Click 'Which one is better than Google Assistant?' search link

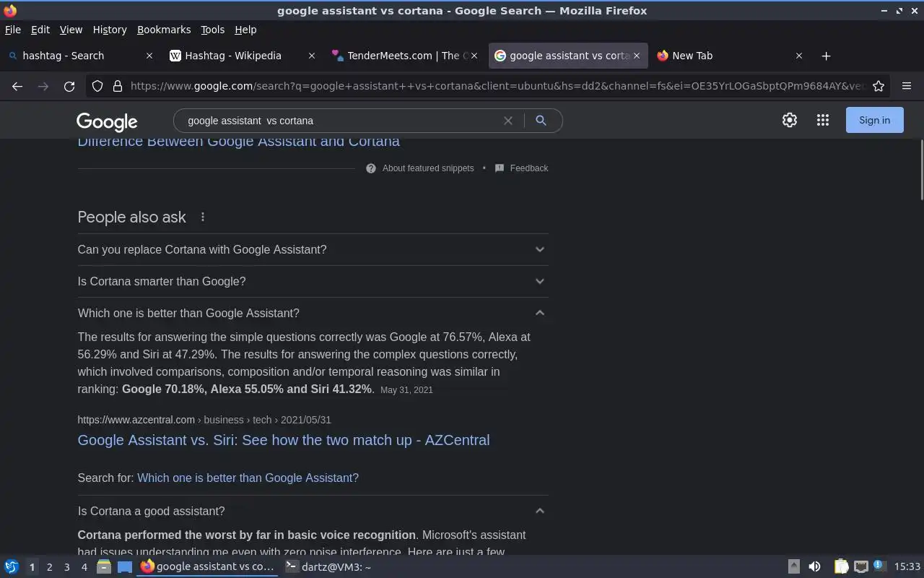pyautogui.click(x=248, y=478)
